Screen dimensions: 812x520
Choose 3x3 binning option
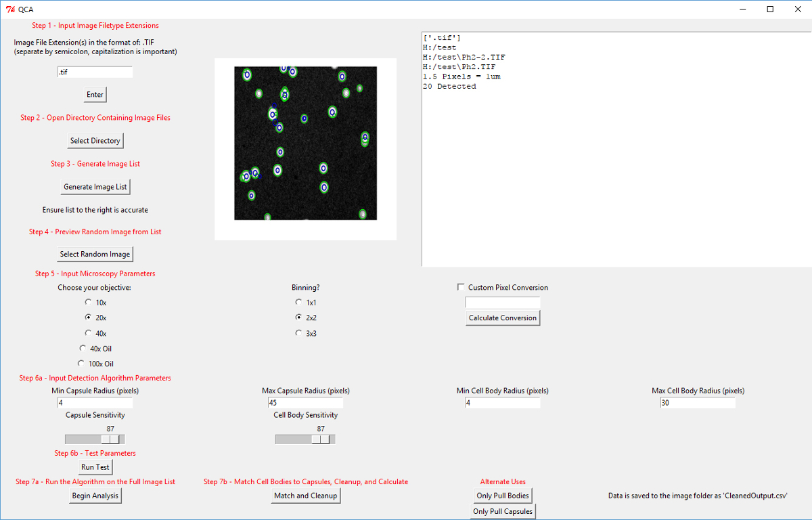(298, 333)
